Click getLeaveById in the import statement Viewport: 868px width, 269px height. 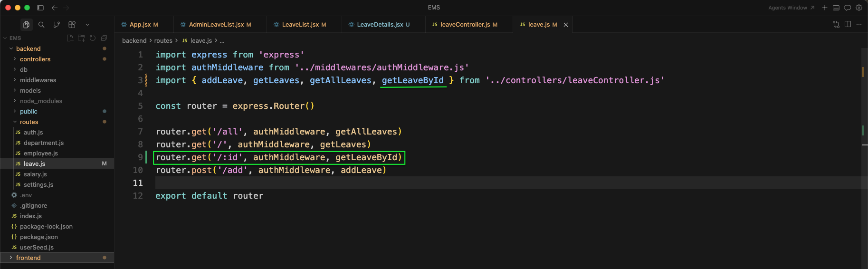tap(413, 80)
